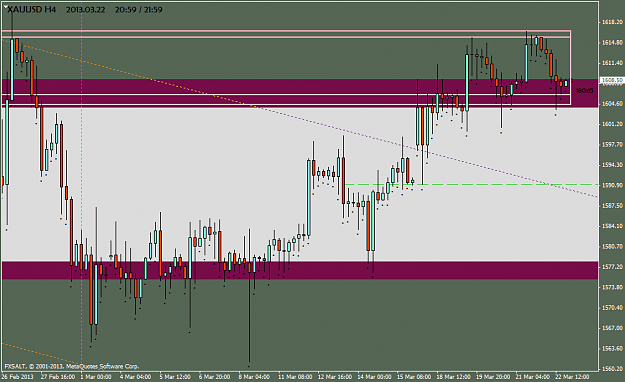
Task: Click the 1614.80 price axis label
Action: [x=612, y=42]
